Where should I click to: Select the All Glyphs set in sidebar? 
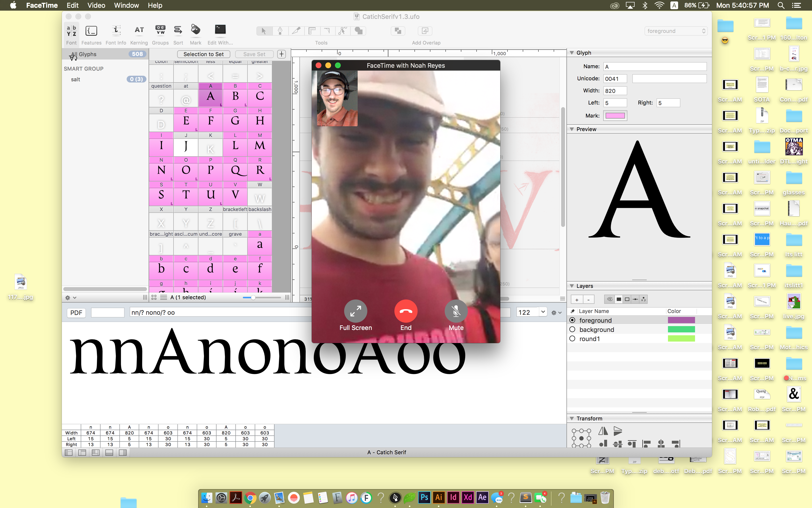pyautogui.click(x=105, y=54)
